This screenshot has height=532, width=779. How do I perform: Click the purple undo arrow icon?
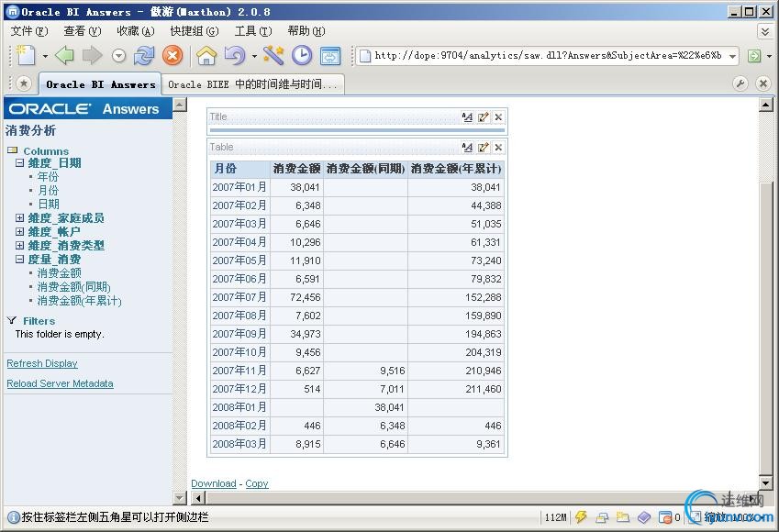(235, 55)
